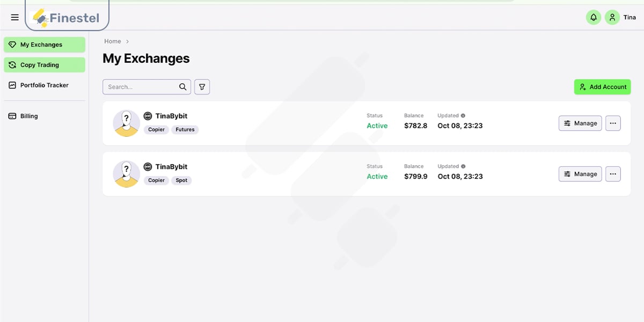The width and height of the screenshot is (644, 322).
Task: Click the Finestel logo
Action: coord(67,18)
